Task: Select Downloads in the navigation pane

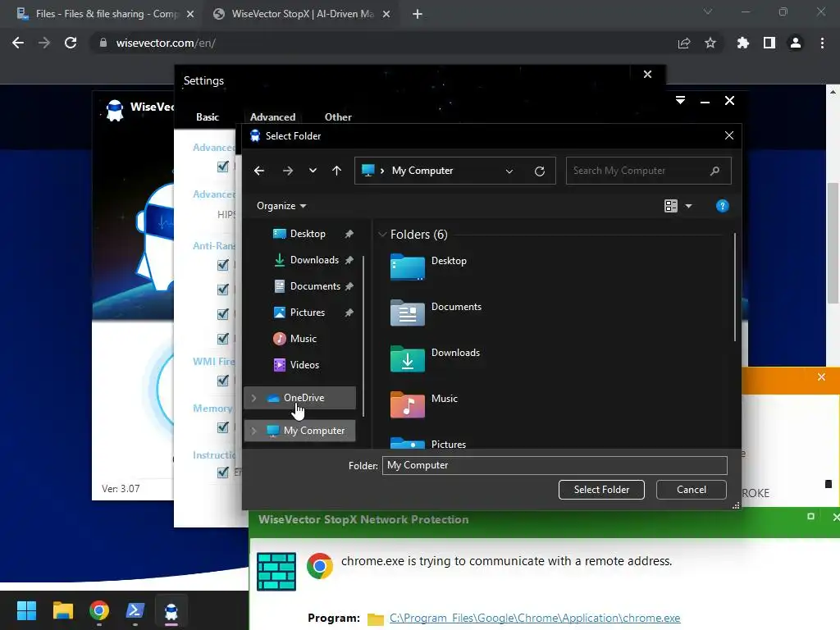Action: tap(314, 260)
